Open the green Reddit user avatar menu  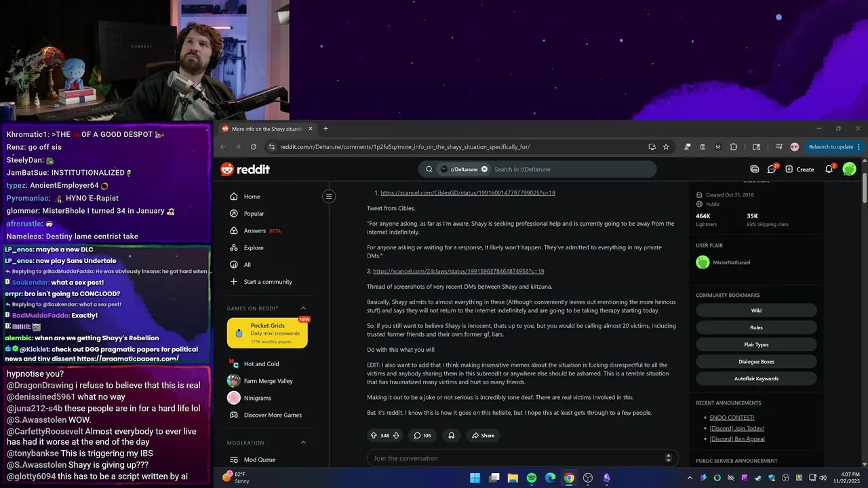coord(849,169)
